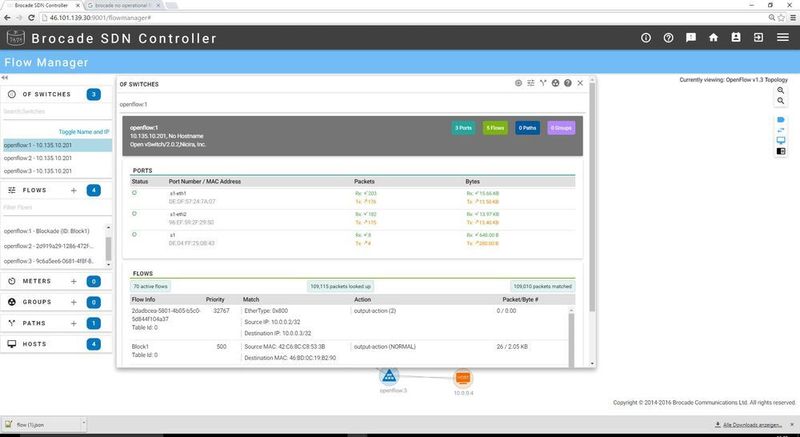Click the flows sliders icon in dialog toolbar
Screen dimensions: 800x437
(x=531, y=83)
